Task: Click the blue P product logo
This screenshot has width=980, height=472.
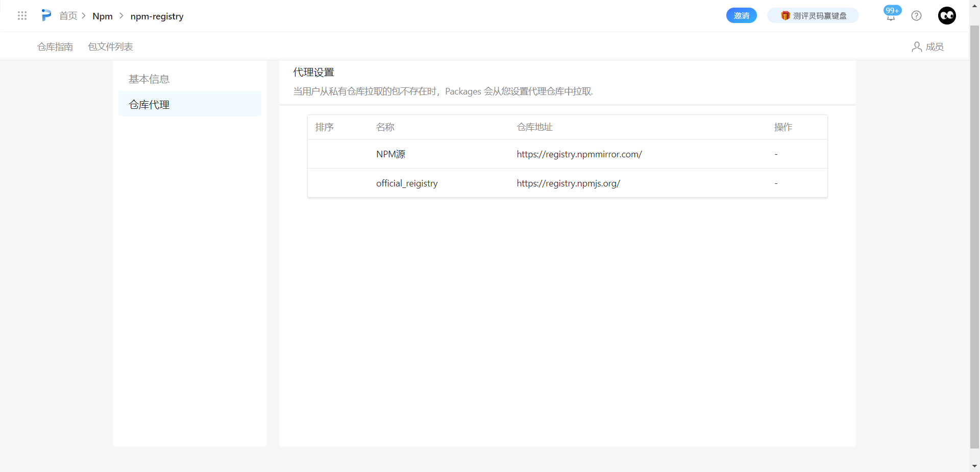Action: tap(46, 15)
